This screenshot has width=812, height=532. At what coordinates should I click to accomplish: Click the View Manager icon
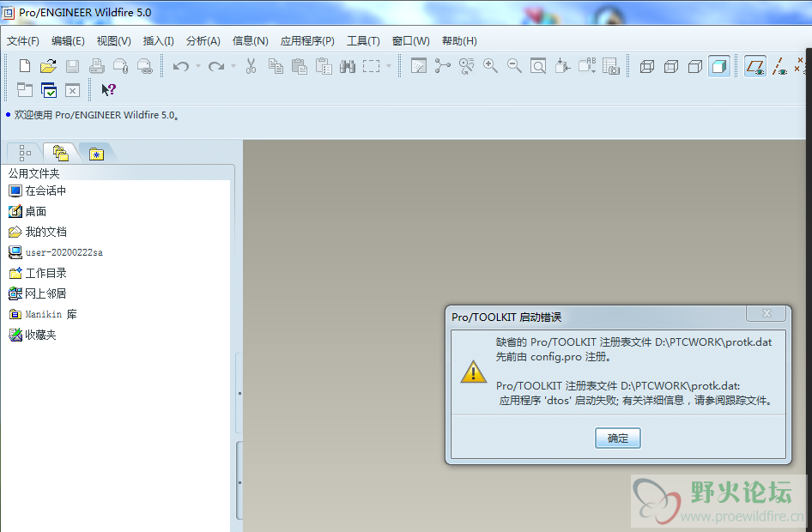(x=611, y=66)
